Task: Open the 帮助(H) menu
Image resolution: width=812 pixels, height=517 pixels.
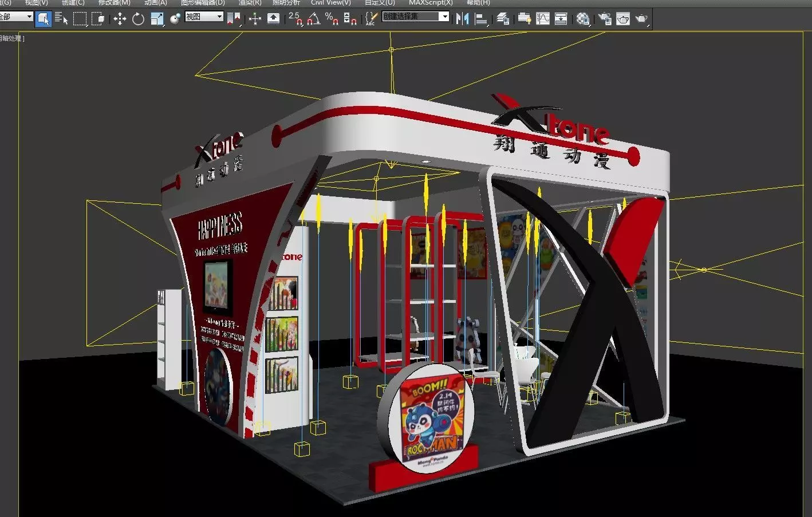Action: 478,3
